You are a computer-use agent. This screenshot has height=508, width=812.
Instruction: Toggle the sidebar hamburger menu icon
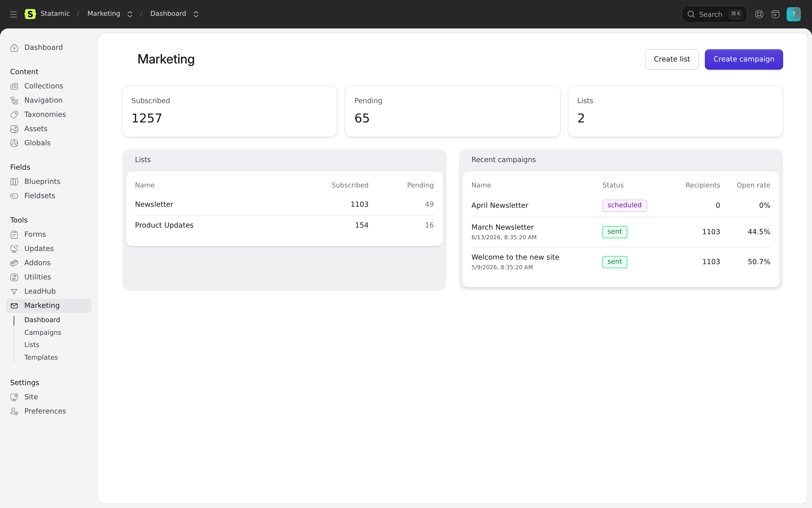(13, 14)
